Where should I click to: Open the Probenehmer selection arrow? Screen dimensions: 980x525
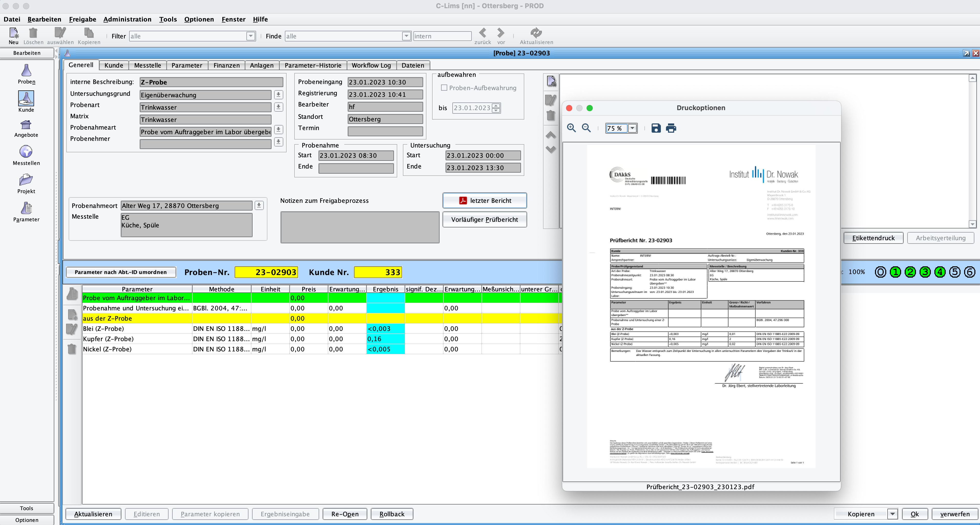point(278,142)
